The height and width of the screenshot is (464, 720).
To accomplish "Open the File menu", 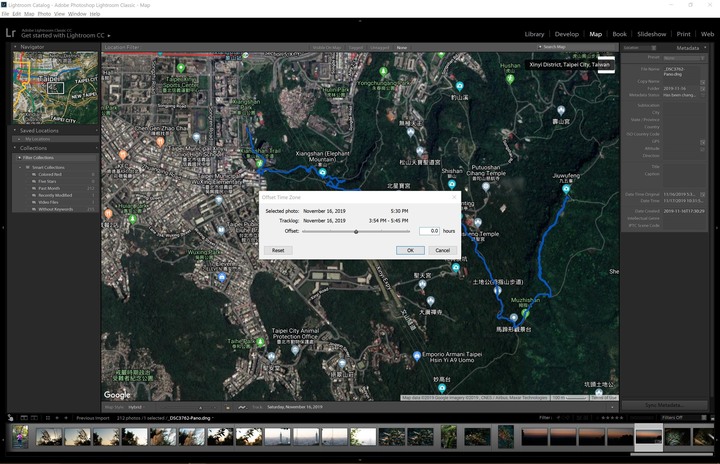I will [x=5, y=14].
